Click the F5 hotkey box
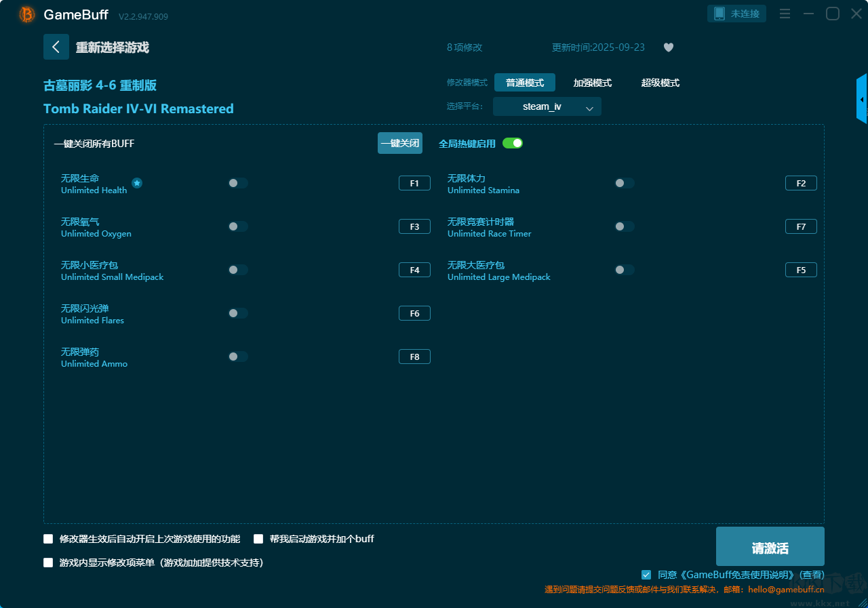The height and width of the screenshot is (608, 868). tap(801, 270)
